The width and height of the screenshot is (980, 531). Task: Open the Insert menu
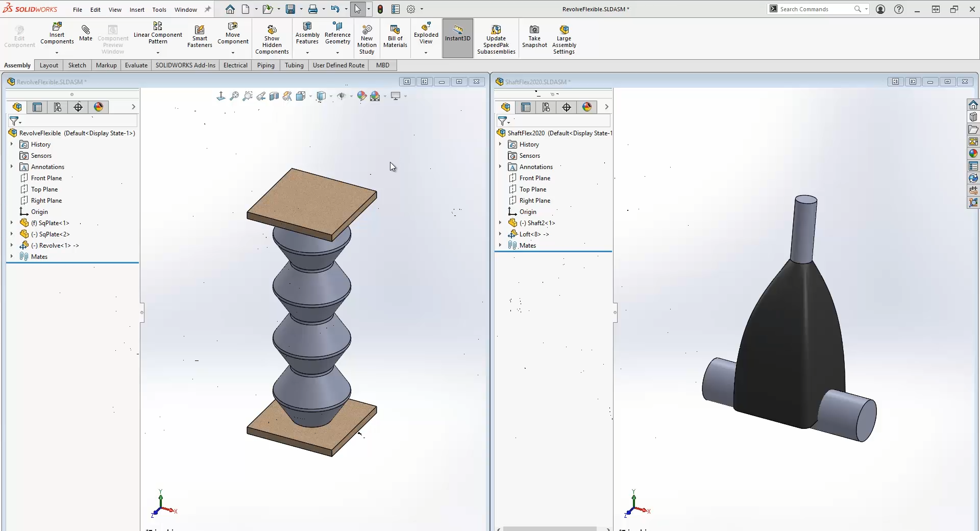pyautogui.click(x=137, y=9)
